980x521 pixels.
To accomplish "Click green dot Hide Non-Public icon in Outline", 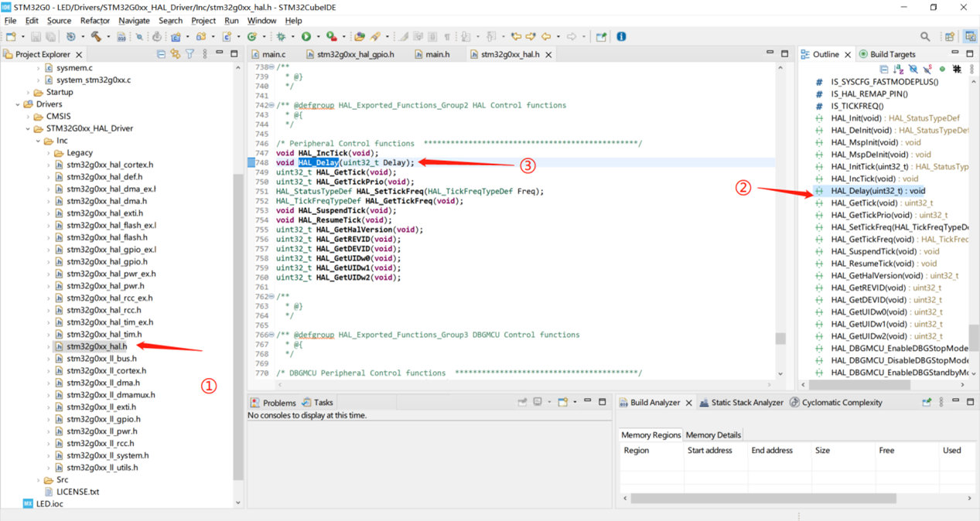I will pyautogui.click(x=942, y=69).
